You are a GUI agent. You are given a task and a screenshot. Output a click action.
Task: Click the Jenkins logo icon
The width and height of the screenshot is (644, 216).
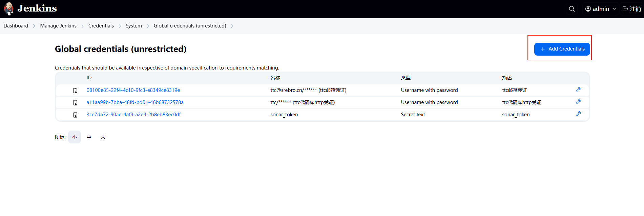point(9,9)
